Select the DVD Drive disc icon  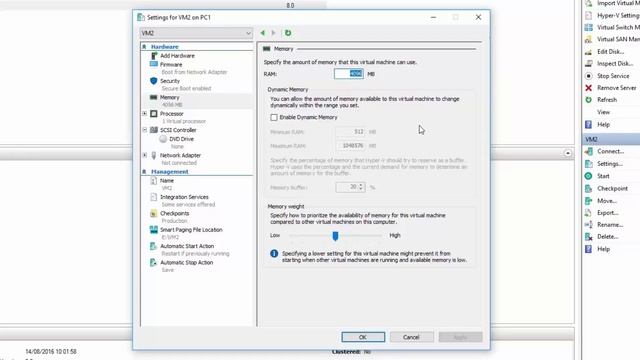pos(163,139)
